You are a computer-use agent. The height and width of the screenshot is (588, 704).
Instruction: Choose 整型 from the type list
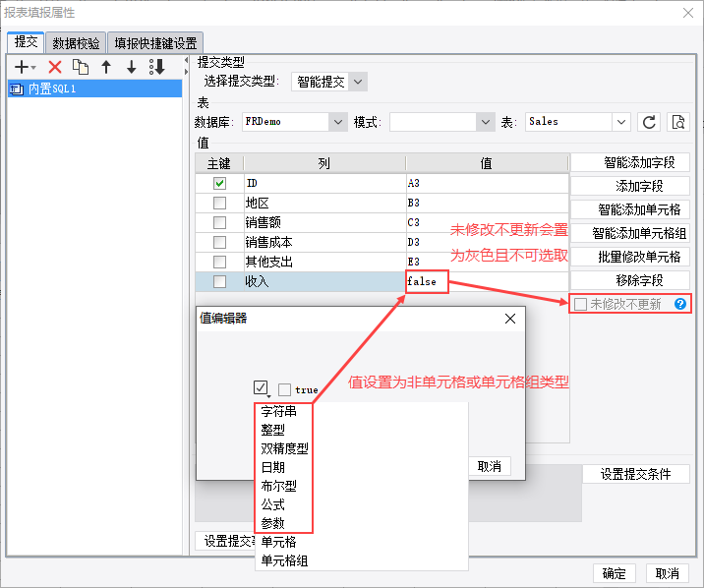[273, 430]
